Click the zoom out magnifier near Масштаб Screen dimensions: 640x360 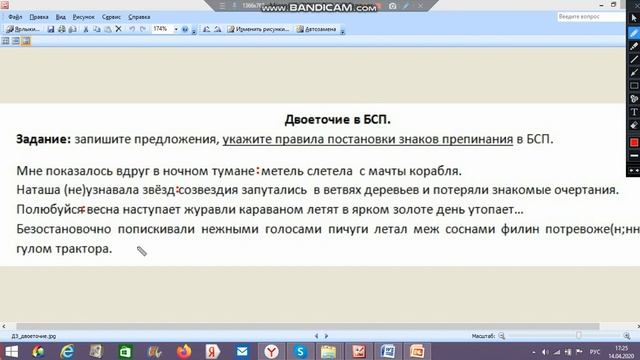502,336
